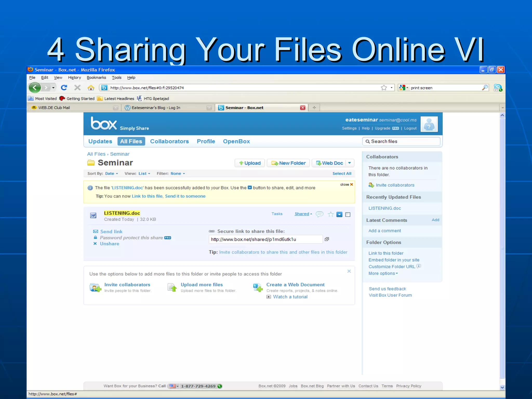
Task: Open the country flag phone selector
Action: pyautogui.click(x=174, y=386)
